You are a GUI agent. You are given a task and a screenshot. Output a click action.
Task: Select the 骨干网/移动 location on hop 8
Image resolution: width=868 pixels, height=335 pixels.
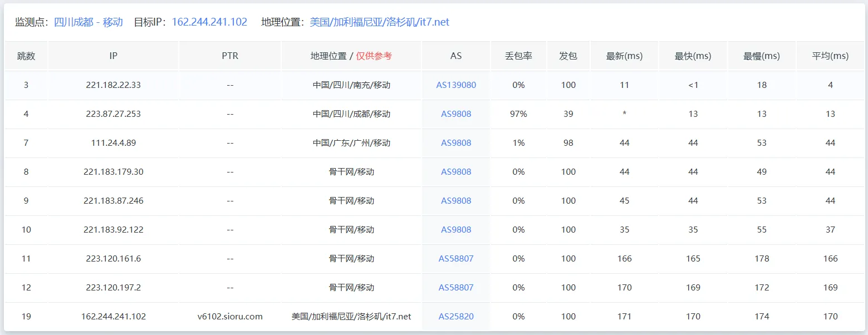pos(351,171)
